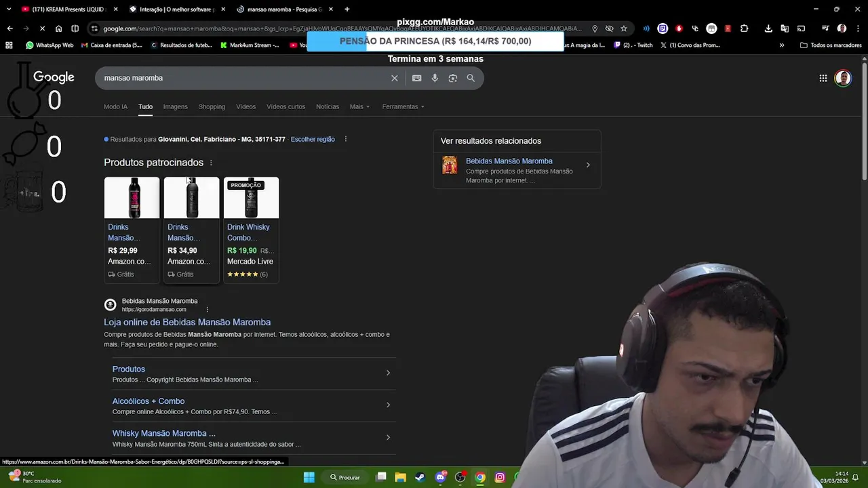Open sponsored products more options menu
This screenshot has height=488, width=868.
click(x=211, y=163)
